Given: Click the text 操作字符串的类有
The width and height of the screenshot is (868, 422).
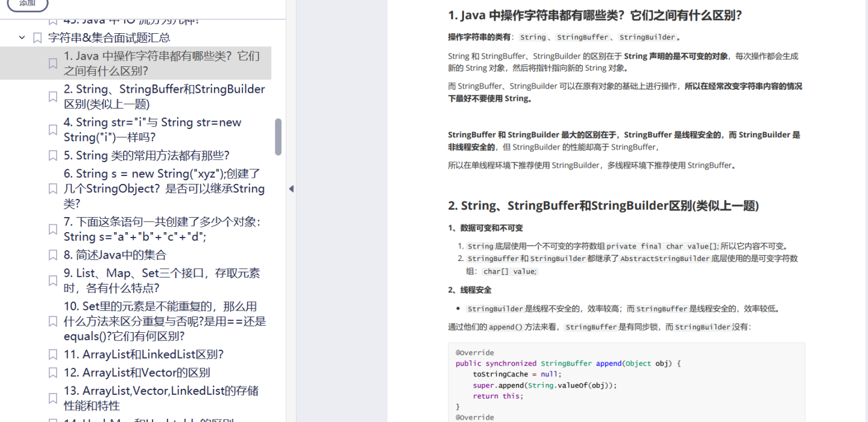Looking at the screenshot, I should 479,37.
